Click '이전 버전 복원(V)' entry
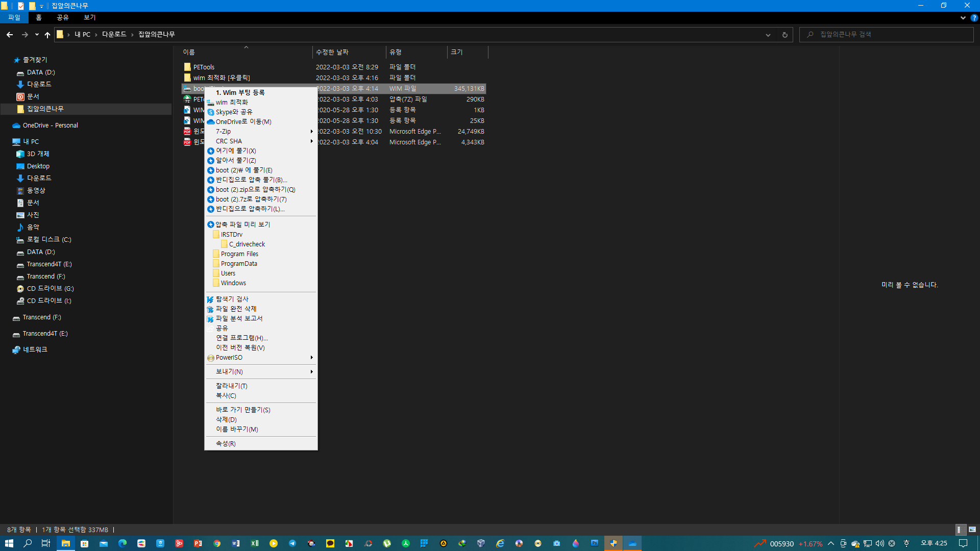 click(261, 347)
